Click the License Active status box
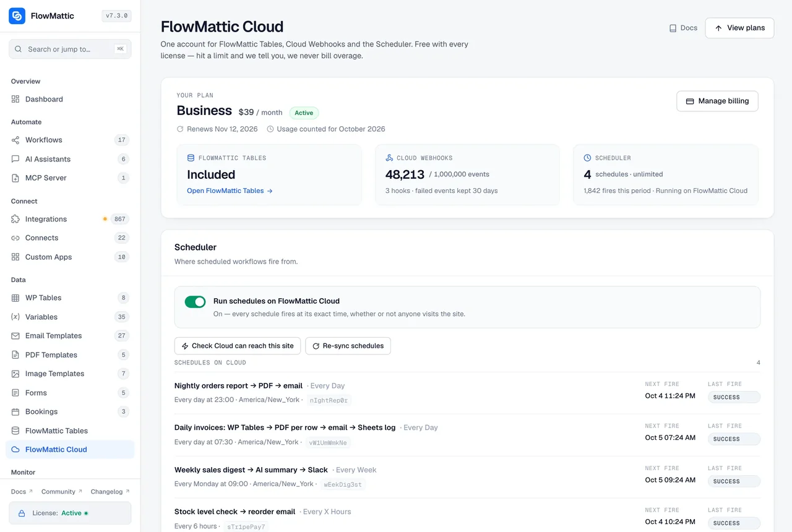792x532 pixels. 70,513
